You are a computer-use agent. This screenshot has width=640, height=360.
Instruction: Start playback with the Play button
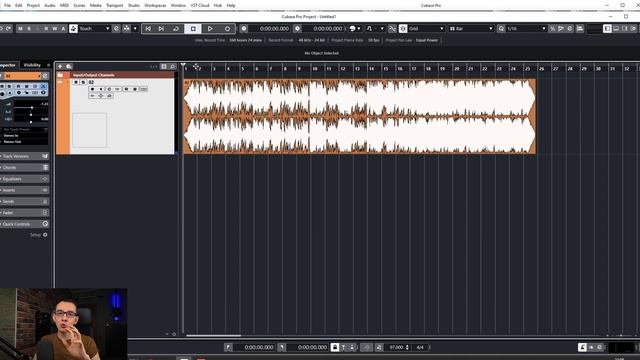click(210, 29)
